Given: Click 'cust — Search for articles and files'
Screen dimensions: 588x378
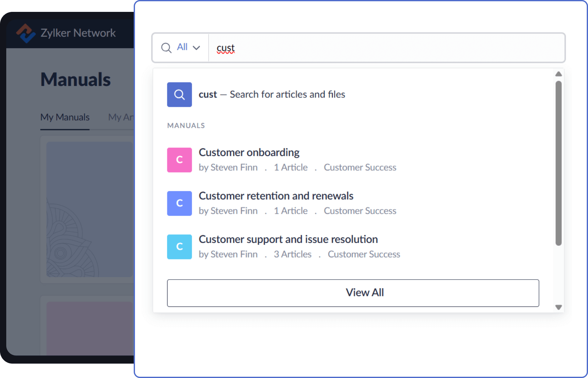Looking at the screenshot, I should click(272, 94).
